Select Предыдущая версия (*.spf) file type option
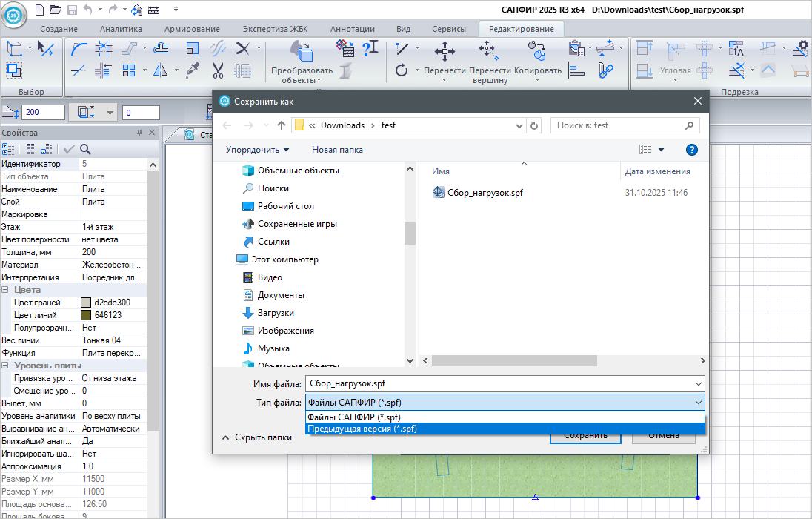 (505, 429)
